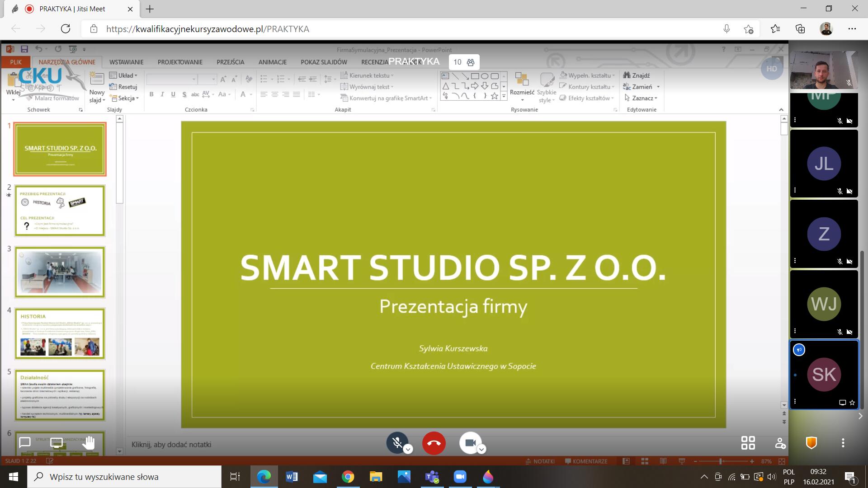Open the Jitsi chat panel
This screenshot has height=488, width=868.
pyautogui.click(x=25, y=443)
